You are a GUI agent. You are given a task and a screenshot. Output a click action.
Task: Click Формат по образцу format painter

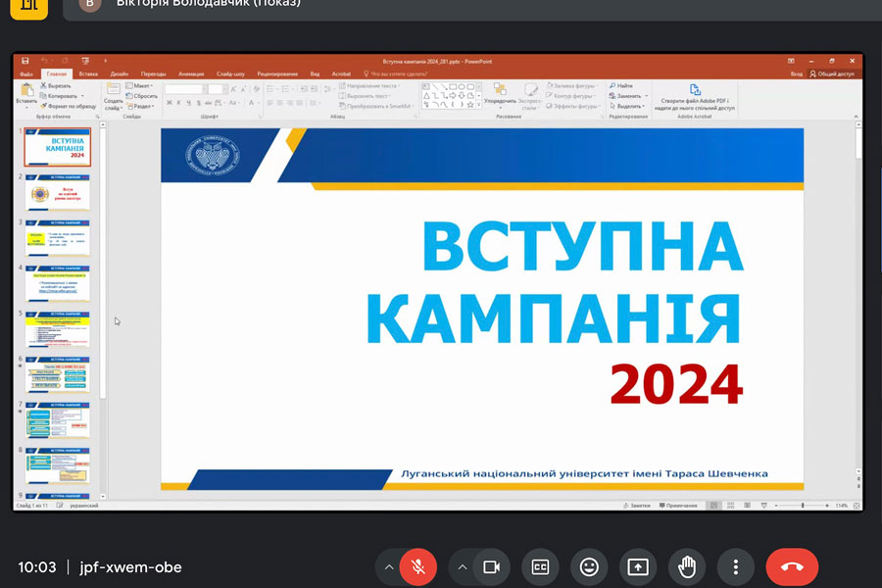tap(68, 106)
